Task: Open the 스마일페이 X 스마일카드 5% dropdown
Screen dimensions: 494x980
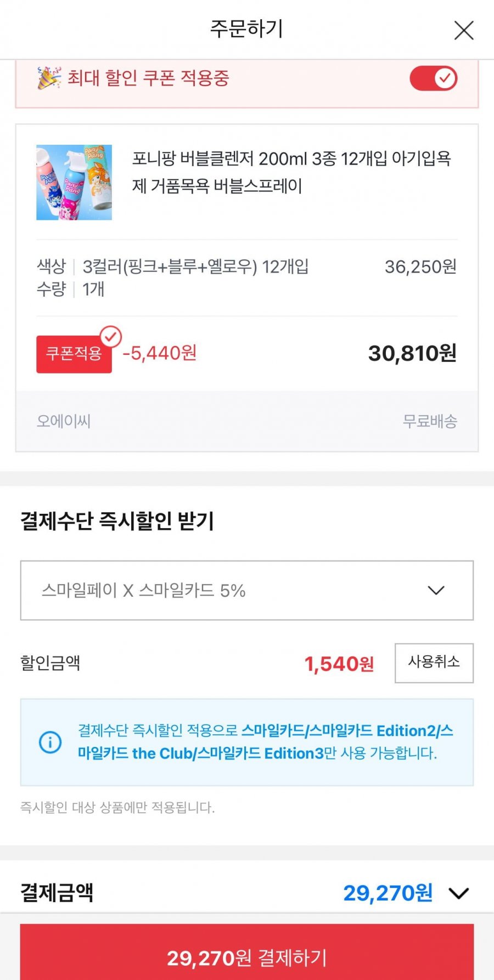Action: [x=247, y=590]
